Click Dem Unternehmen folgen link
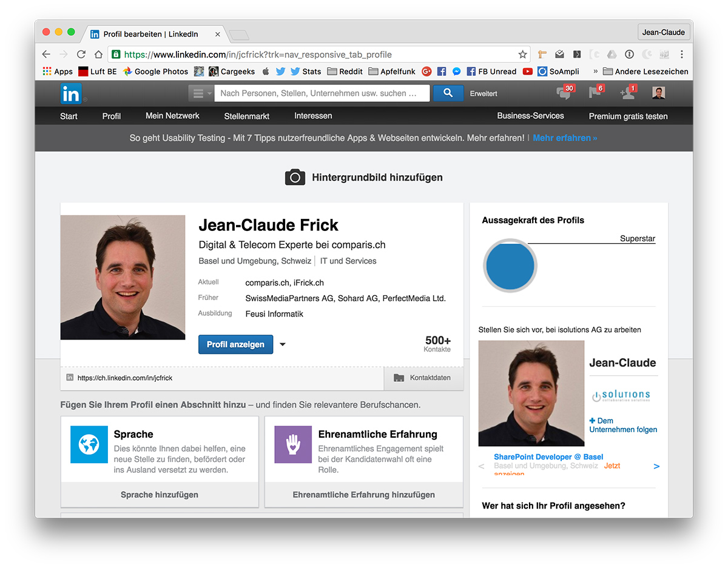Viewport: 728px width, 568px height. [x=623, y=425]
